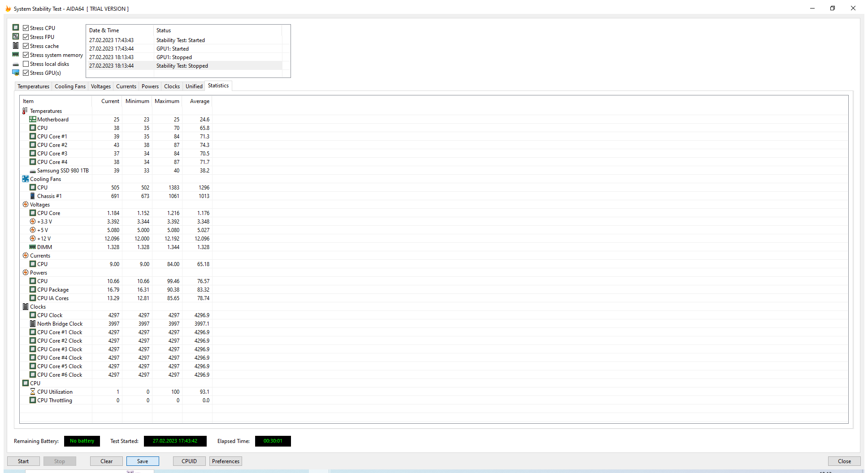Switch to the Cooling Fans tab

coord(70,86)
